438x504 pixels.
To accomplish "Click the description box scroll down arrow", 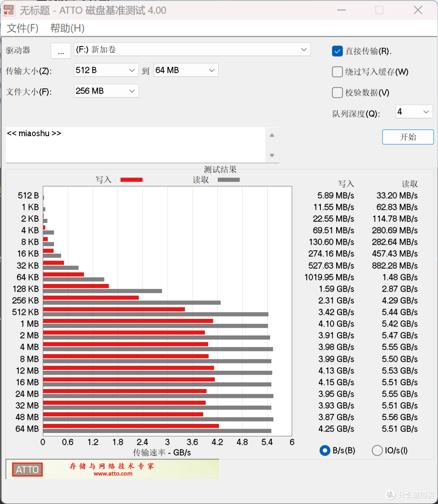I will click(272, 155).
